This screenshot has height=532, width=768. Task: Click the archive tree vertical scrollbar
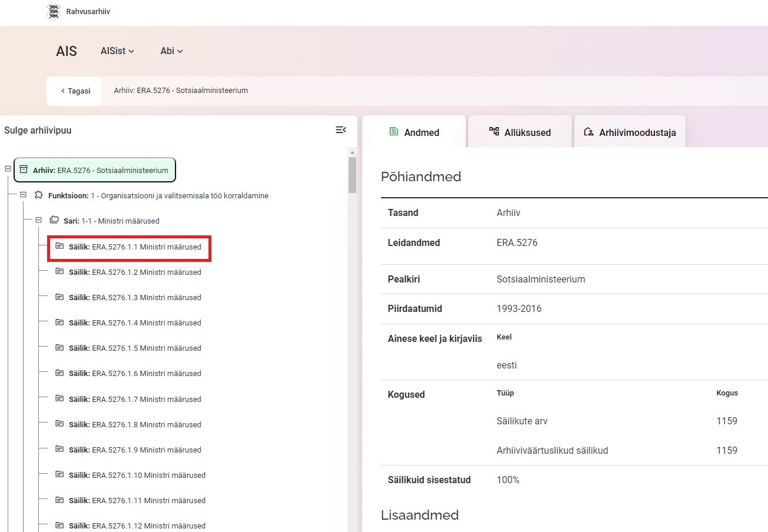(x=352, y=175)
